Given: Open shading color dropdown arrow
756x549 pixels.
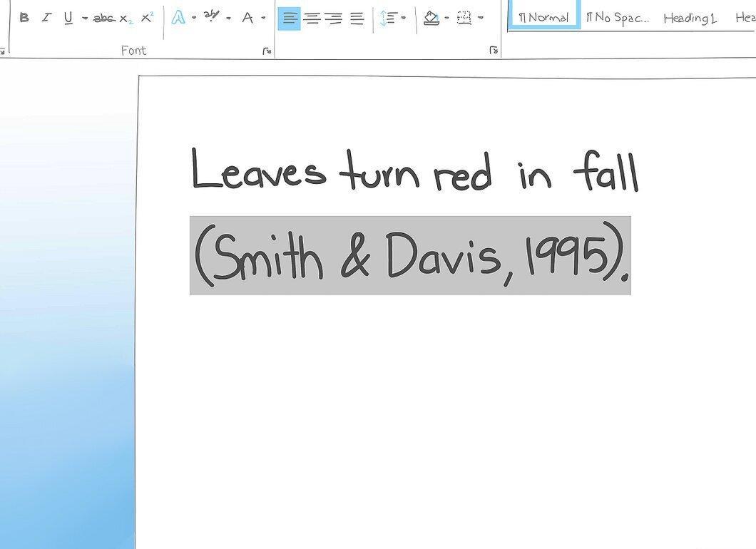Looking at the screenshot, I should [x=447, y=18].
